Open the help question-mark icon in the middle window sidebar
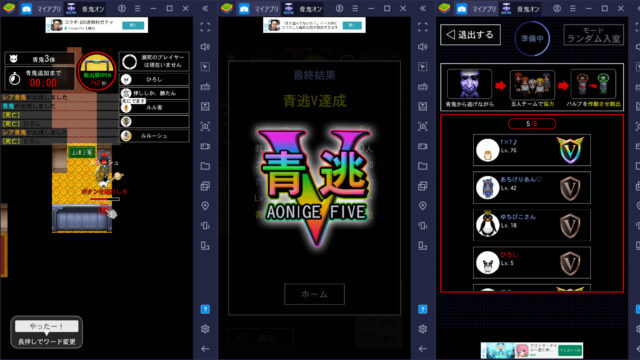The image size is (640, 360). [423, 309]
